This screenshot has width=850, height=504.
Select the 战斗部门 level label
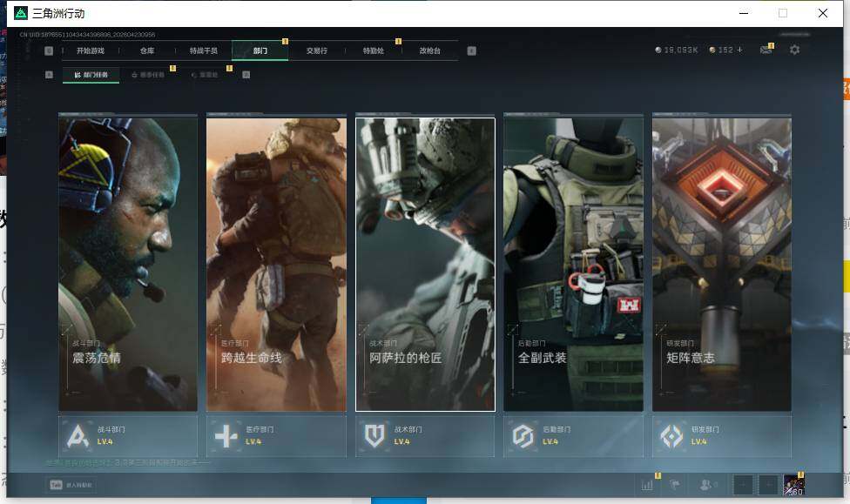105,441
